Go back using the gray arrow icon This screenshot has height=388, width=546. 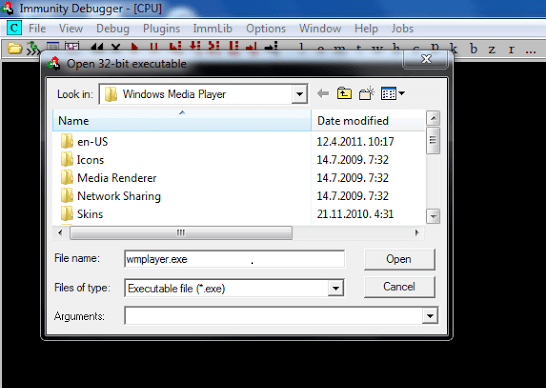pyautogui.click(x=323, y=93)
